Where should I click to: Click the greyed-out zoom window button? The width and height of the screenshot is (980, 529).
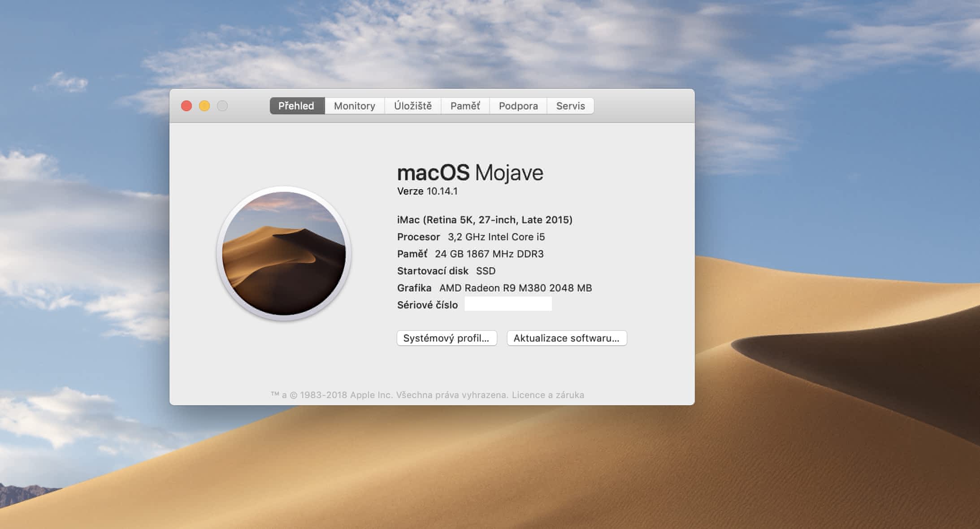222,106
